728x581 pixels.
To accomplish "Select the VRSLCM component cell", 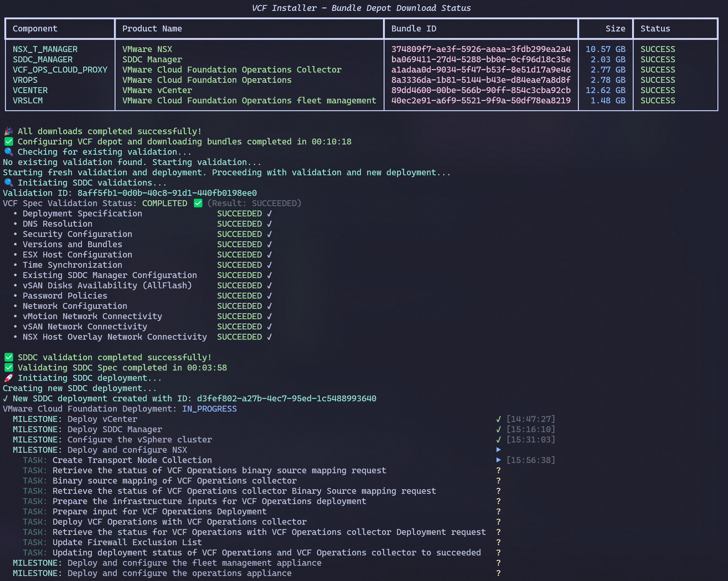I will pyautogui.click(x=28, y=101).
